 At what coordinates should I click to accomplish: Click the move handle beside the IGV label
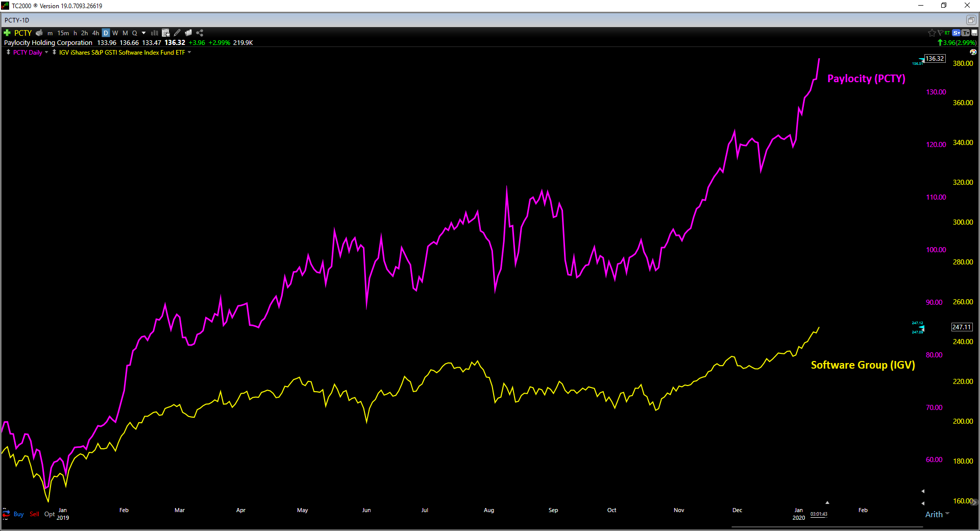54,52
